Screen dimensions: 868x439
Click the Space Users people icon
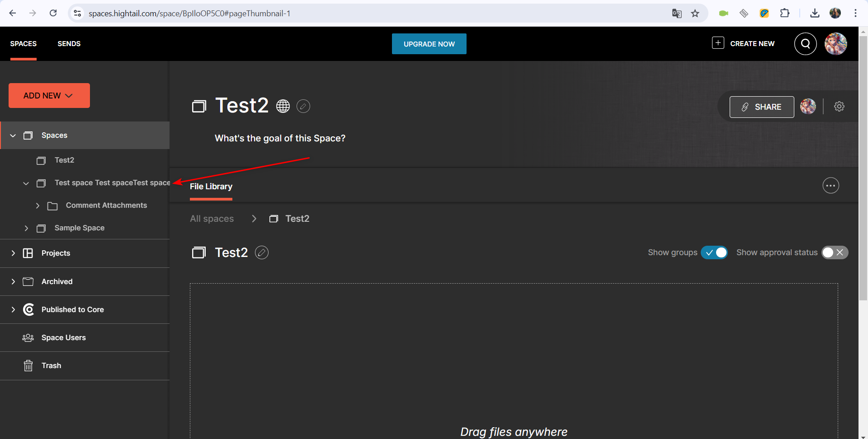click(x=28, y=338)
